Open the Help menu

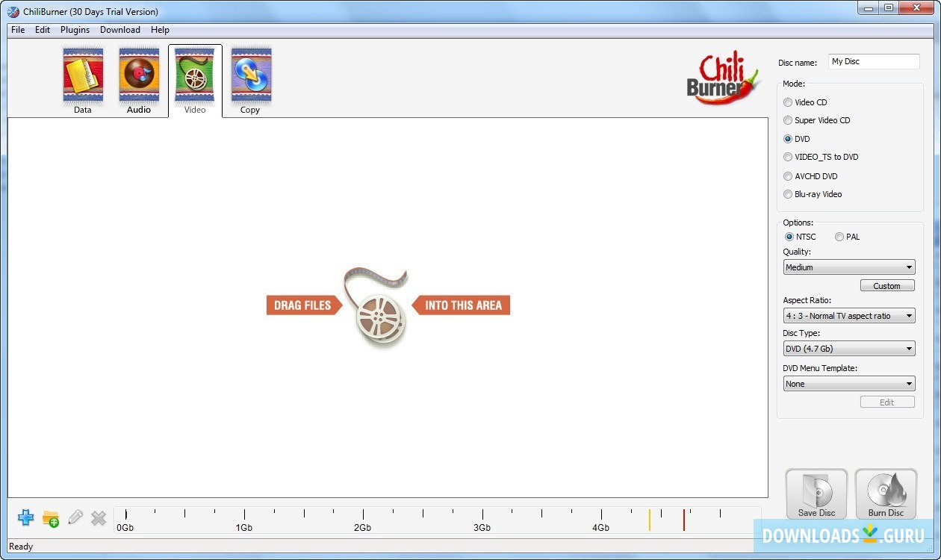click(160, 30)
